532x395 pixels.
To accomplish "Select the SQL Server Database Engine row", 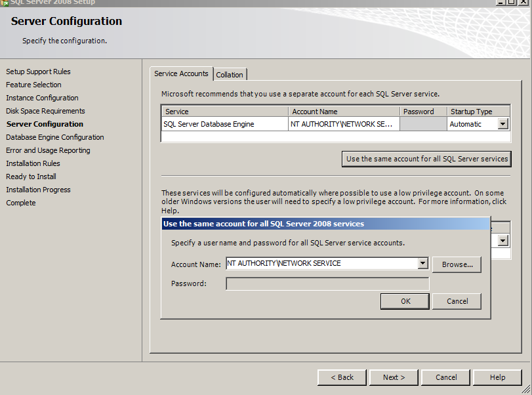I will click(x=209, y=124).
